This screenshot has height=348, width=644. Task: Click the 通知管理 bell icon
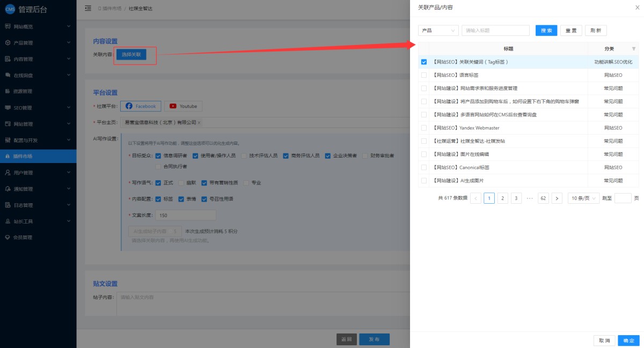click(8, 189)
